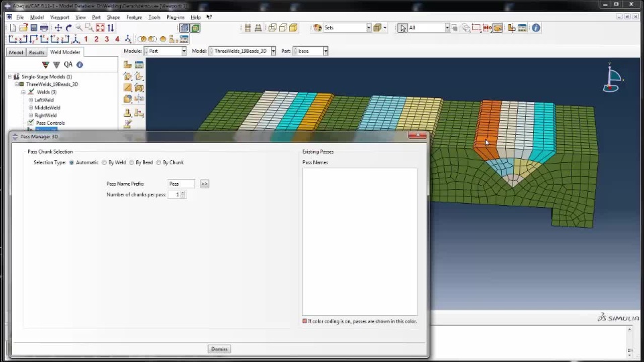Switch to the Results tab
This screenshot has width=644, height=362.
[36, 52]
